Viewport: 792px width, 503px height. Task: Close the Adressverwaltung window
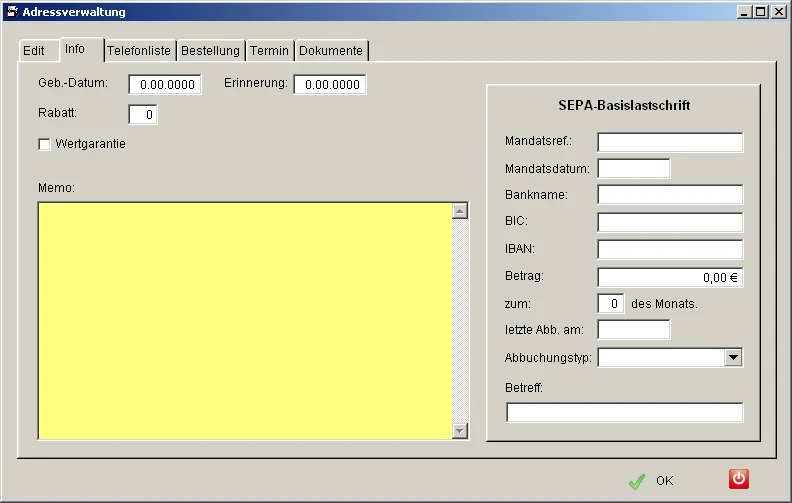[778, 12]
